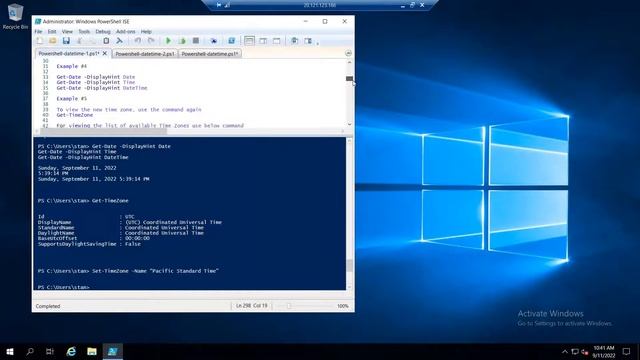Run the script with the green play icon
This screenshot has width=640, height=360.
168,41
